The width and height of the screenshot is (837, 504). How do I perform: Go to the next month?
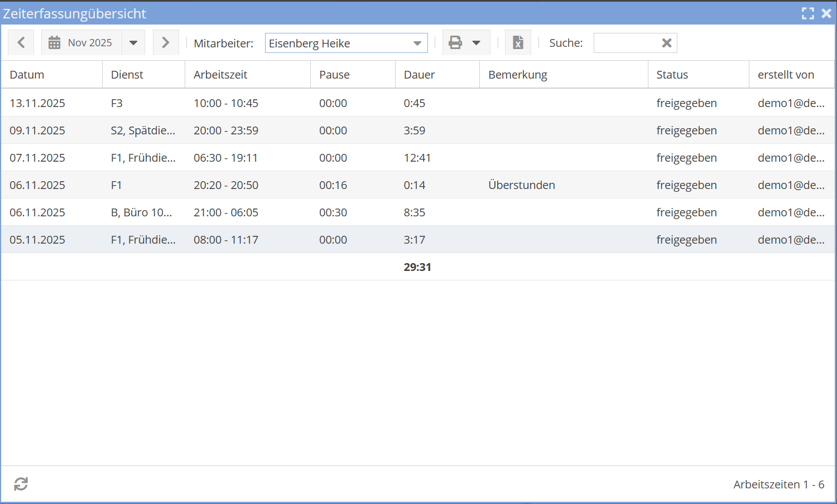tap(166, 43)
